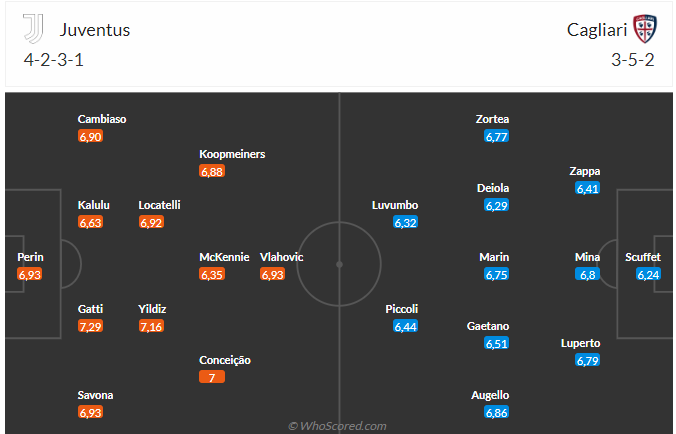This screenshot has height=434, width=676.
Task: Select Koopmeiners on the pitch
Action: pyautogui.click(x=232, y=154)
